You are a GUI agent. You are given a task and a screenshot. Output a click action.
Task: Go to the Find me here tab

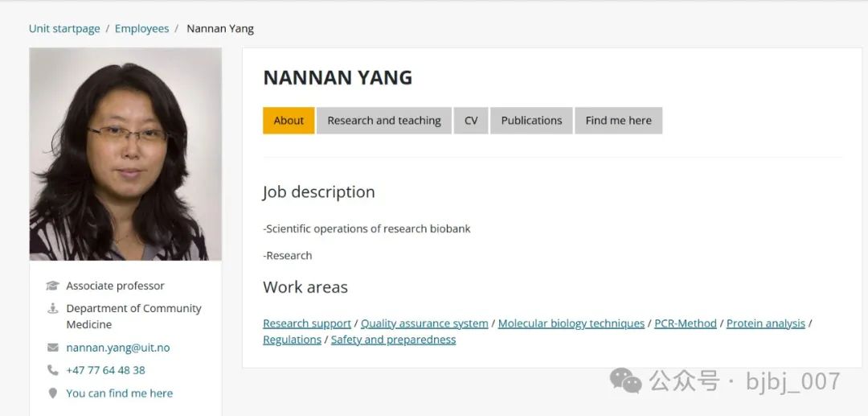pyautogui.click(x=618, y=121)
